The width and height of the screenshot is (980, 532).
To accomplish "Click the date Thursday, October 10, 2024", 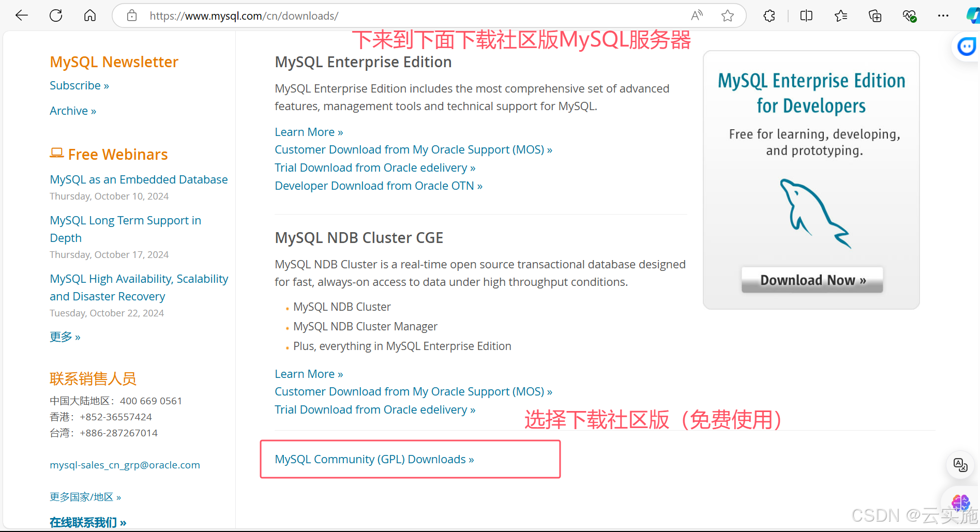I will [x=109, y=196].
